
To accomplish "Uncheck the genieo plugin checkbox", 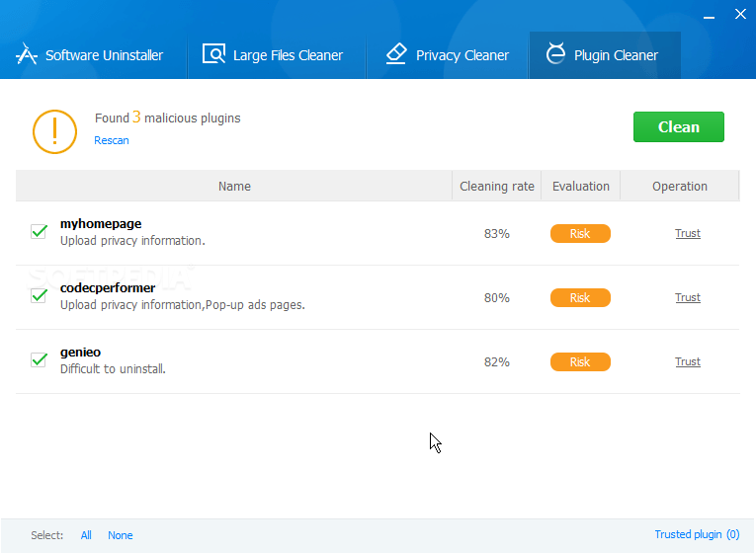I will [x=39, y=359].
